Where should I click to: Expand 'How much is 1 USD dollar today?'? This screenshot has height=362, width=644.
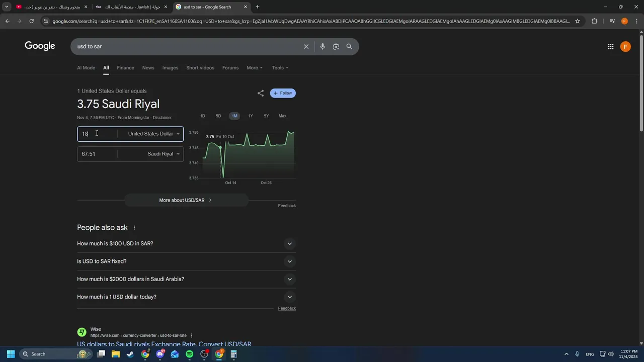click(186, 297)
